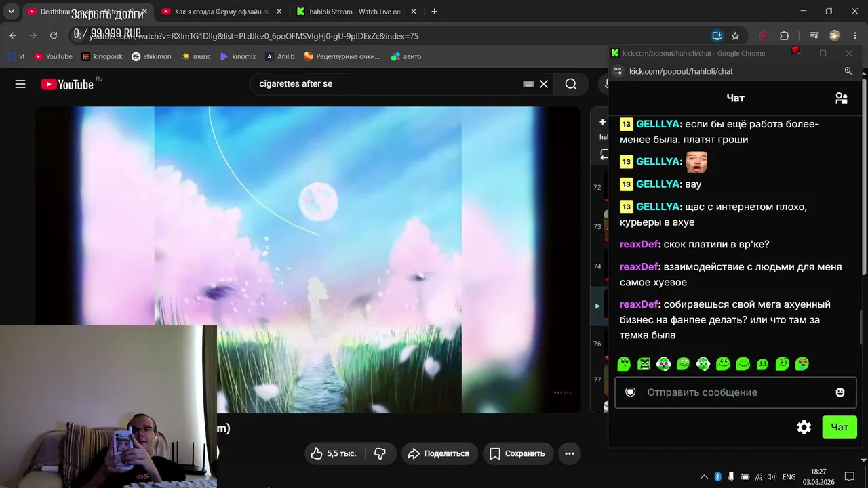Show hidden tray icons chevron

tap(704, 476)
